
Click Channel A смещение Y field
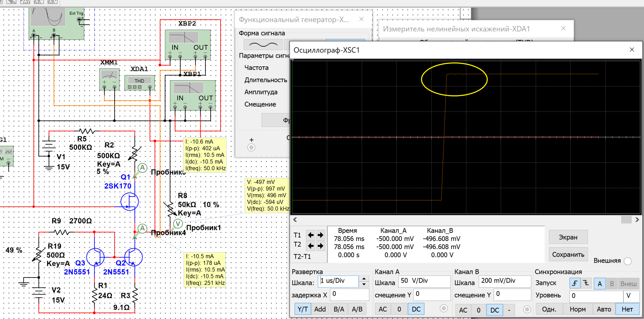pos(432,295)
